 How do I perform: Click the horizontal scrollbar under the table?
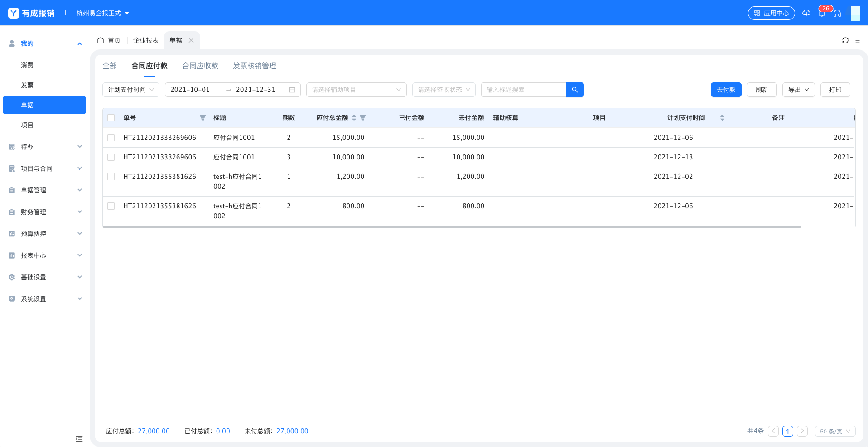(x=452, y=227)
